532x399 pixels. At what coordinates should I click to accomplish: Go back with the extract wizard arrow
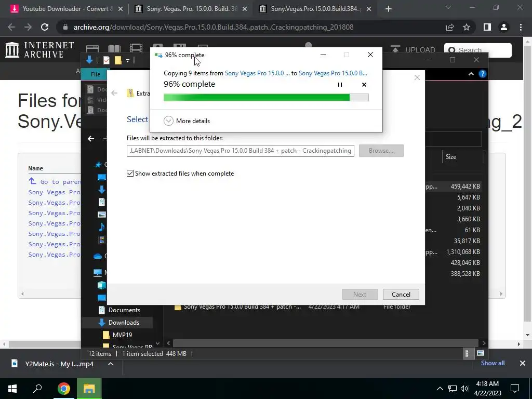click(x=114, y=93)
